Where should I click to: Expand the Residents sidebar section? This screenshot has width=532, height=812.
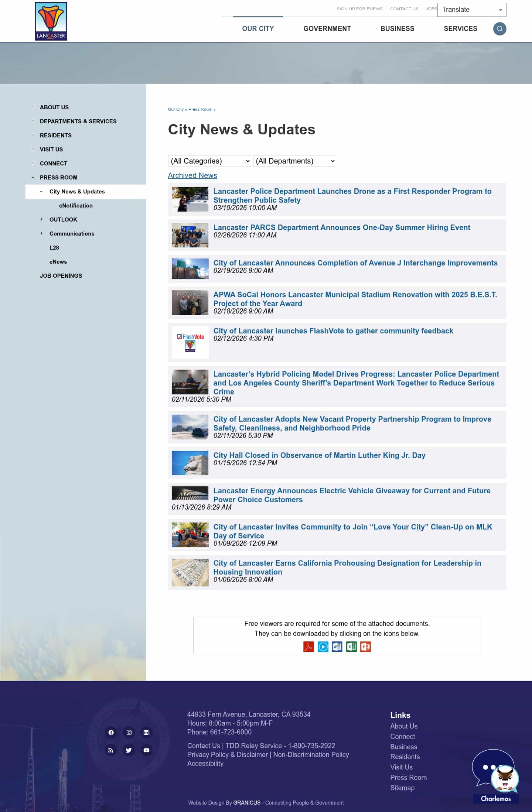33,135
